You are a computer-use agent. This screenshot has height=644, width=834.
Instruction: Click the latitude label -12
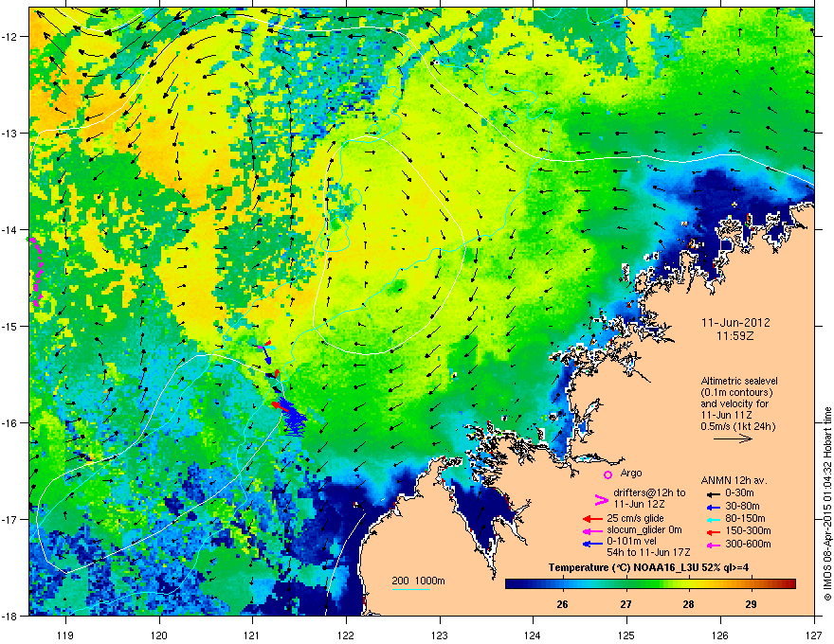point(10,37)
